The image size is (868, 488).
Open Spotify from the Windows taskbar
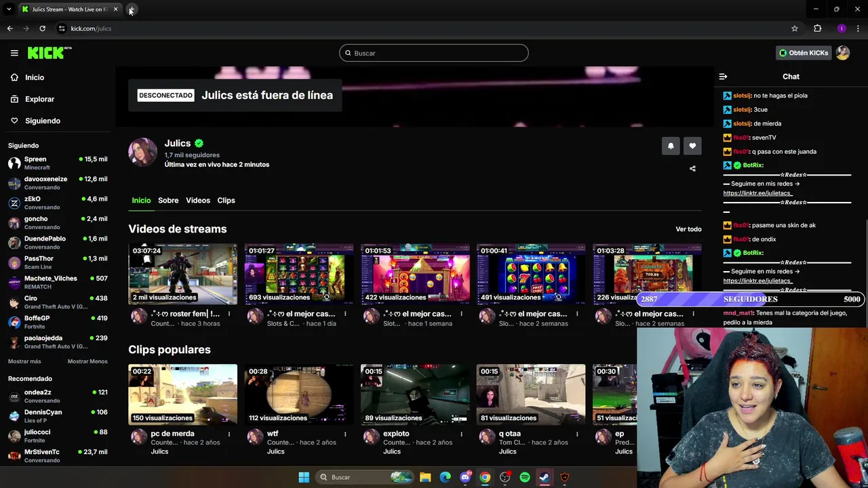[x=525, y=477]
